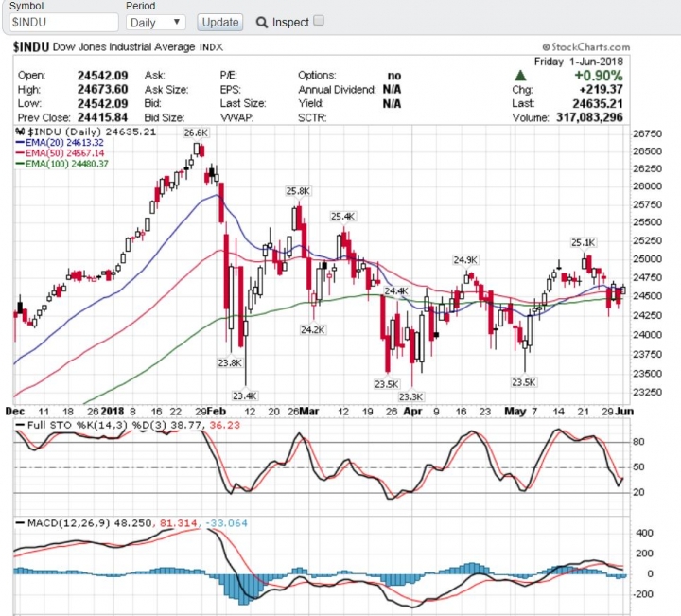Click the Volume value 317,083,296
The image size is (681, 616).
pos(590,117)
